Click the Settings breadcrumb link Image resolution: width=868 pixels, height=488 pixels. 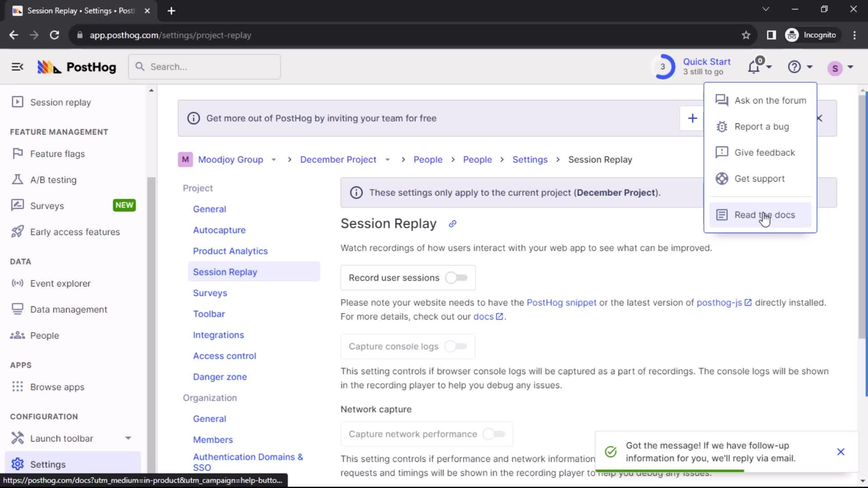tap(530, 160)
